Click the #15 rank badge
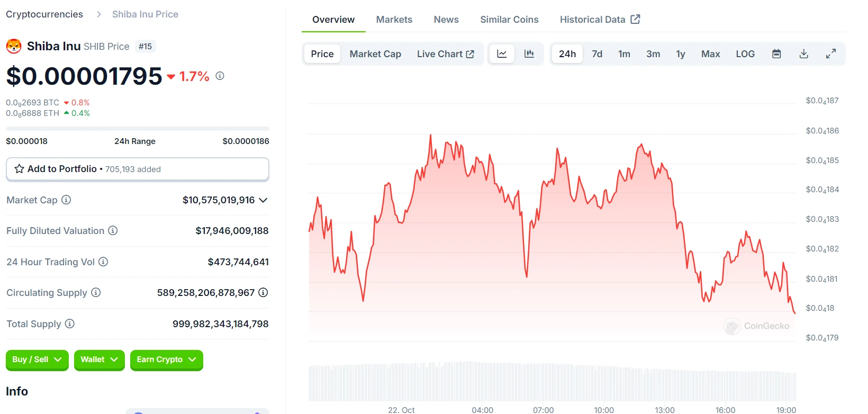 146,47
